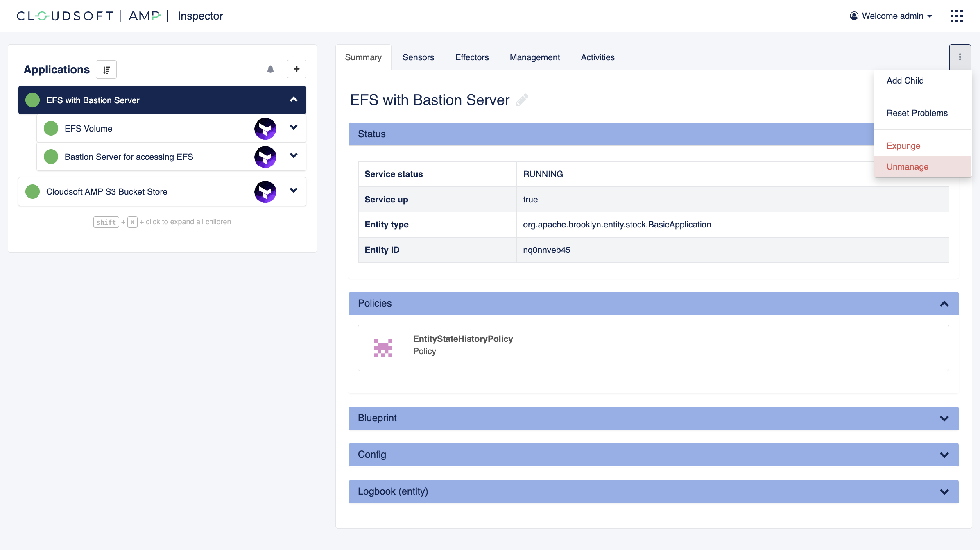980x550 pixels.
Task: Click the Terraform icon on Bastion Server row
Action: point(265,157)
